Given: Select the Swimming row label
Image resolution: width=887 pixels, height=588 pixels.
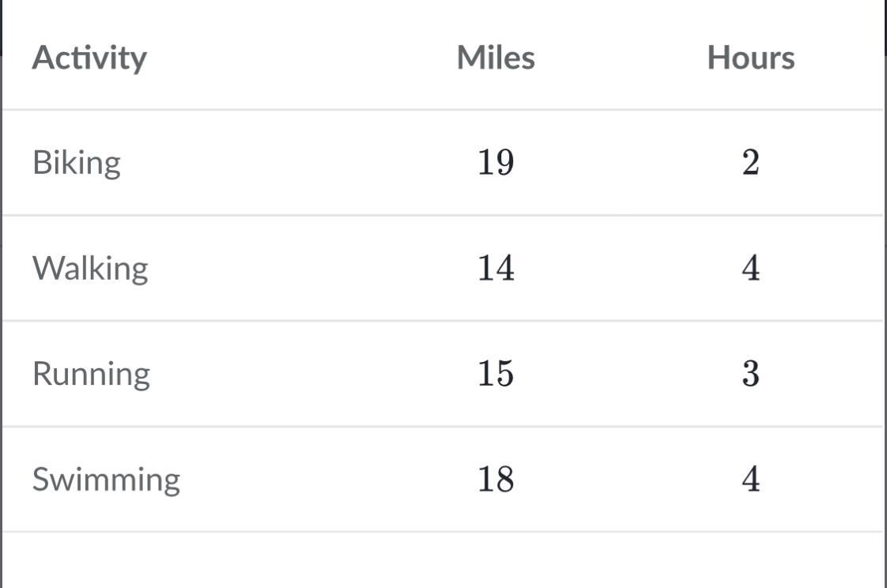Looking at the screenshot, I should point(106,479).
